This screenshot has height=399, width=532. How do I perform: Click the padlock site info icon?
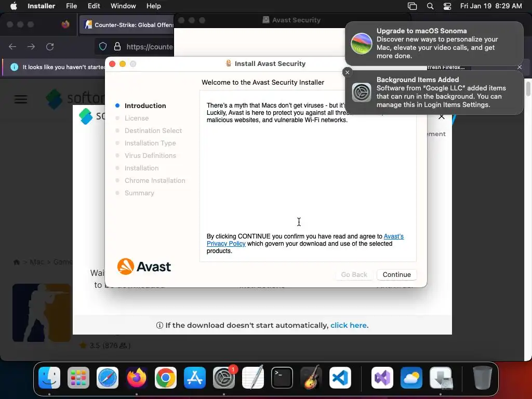pyautogui.click(x=117, y=46)
